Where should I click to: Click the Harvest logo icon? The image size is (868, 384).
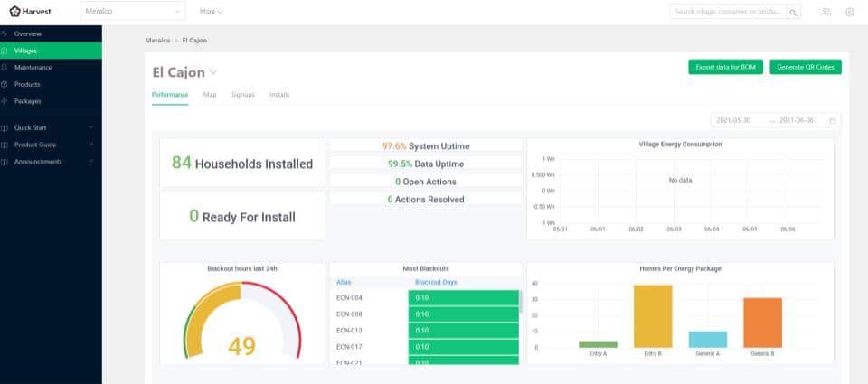15,12
